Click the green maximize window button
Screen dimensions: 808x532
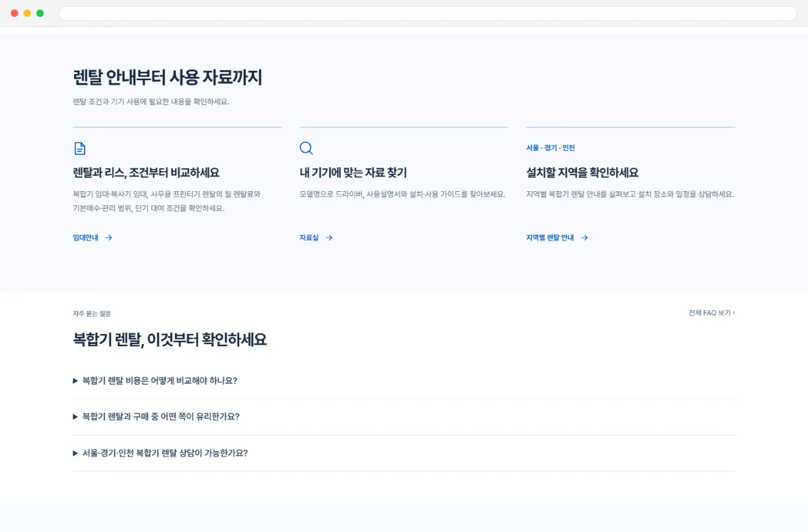[x=40, y=13]
